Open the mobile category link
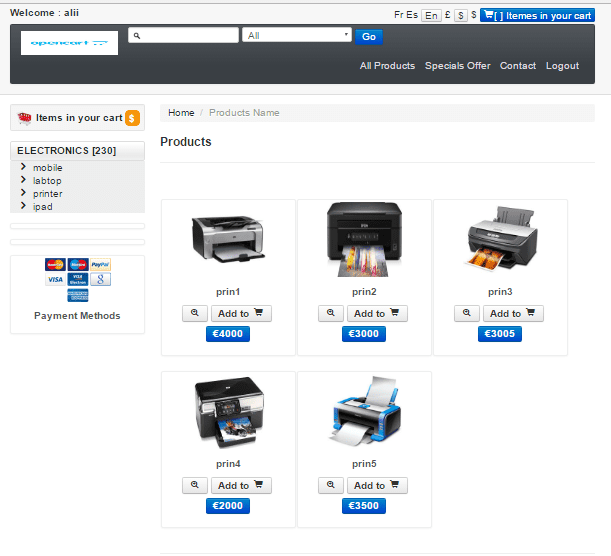The width and height of the screenshot is (611, 556). pyautogui.click(x=48, y=168)
